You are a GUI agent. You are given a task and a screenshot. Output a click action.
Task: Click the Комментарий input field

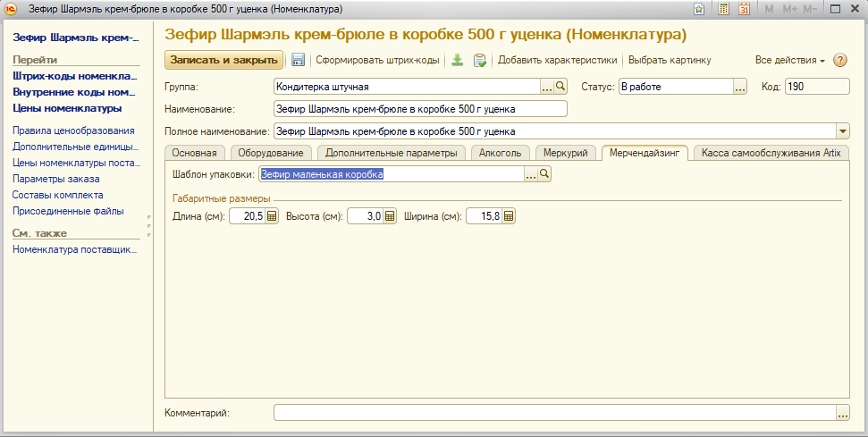tap(554, 413)
